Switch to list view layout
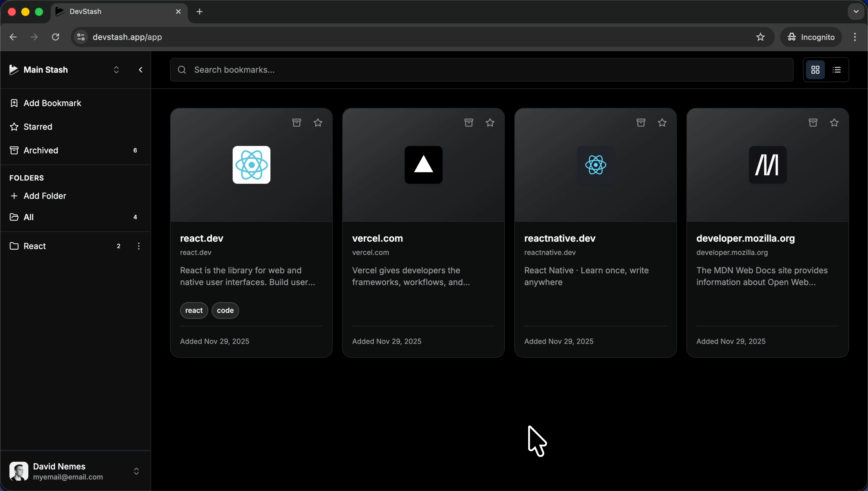 836,70
